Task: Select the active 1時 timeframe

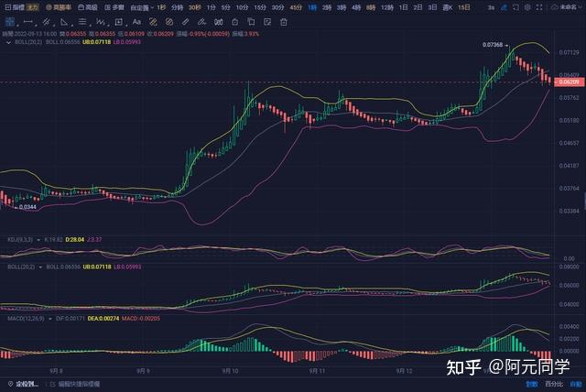Action: pyautogui.click(x=312, y=7)
